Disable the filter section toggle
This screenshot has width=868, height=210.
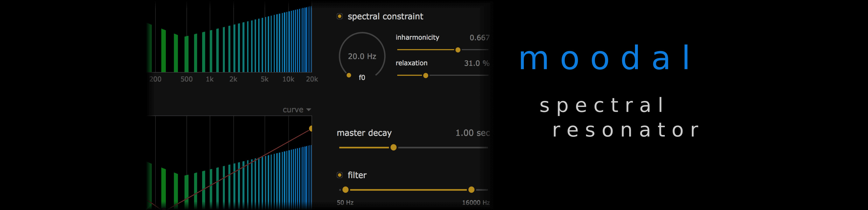coord(340,175)
